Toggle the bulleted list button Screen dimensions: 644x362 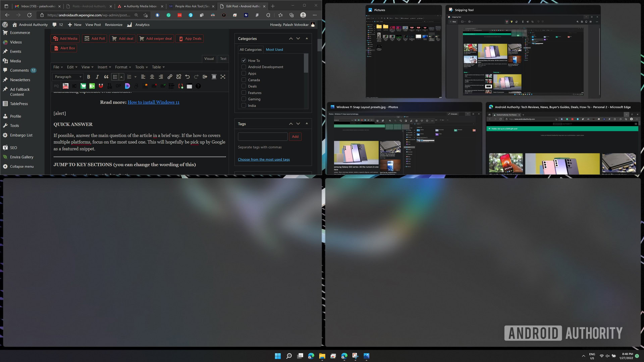[115, 77]
